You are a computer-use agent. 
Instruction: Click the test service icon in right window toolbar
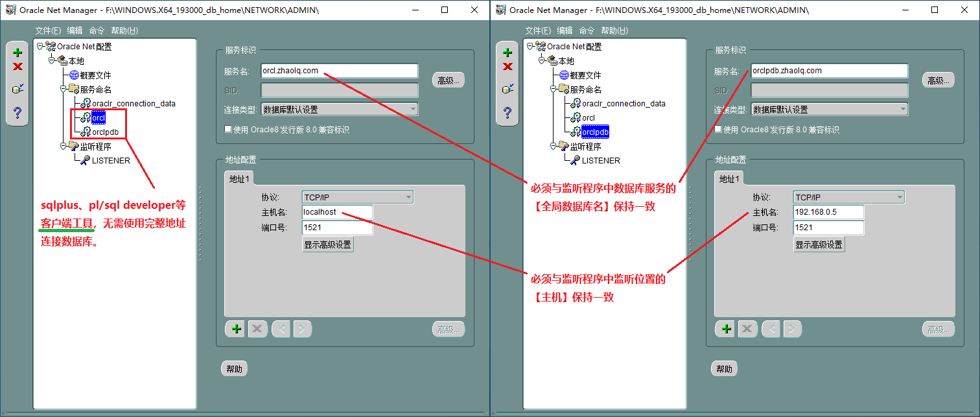click(507, 89)
